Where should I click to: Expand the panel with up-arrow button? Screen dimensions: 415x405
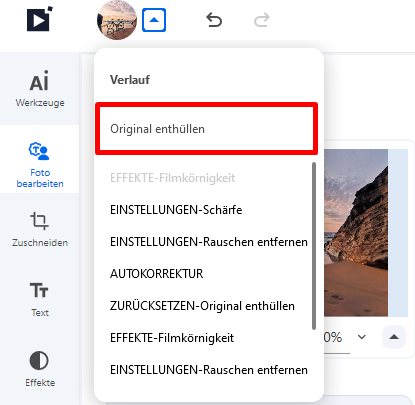(394, 337)
